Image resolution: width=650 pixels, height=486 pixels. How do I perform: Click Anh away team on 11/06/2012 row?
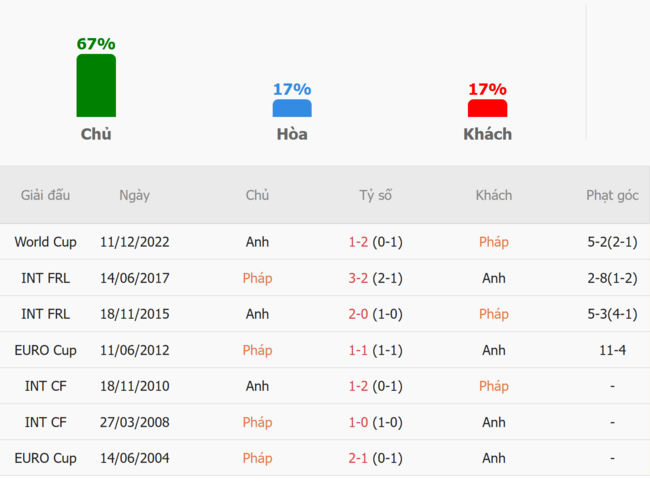(494, 350)
